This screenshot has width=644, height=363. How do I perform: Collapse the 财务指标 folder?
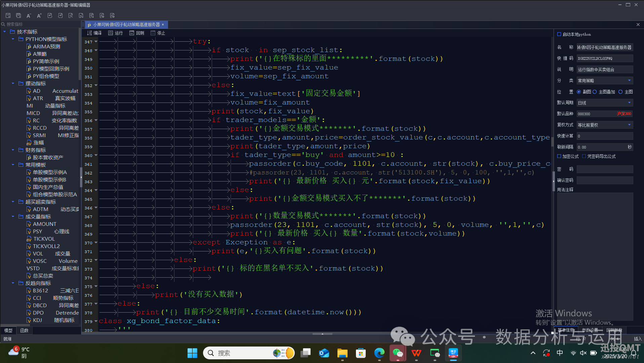click(x=13, y=150)
